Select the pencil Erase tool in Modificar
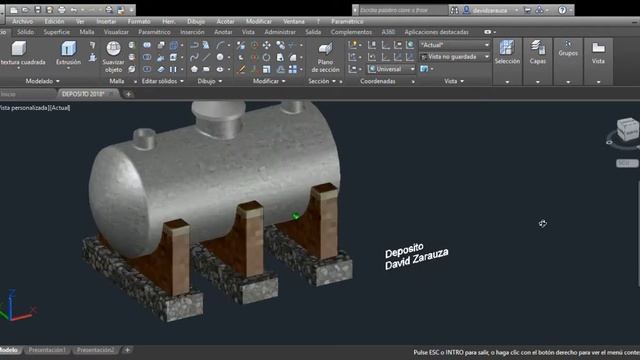This screenshot has height=360, width=640. tap(242, 69)
